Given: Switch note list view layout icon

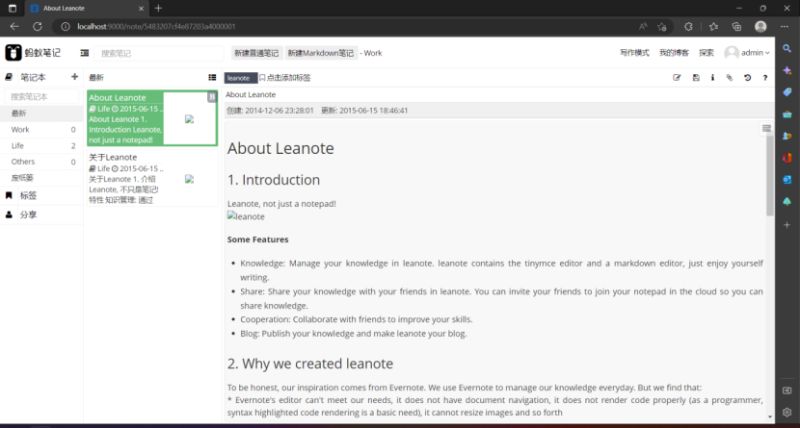Looking at the screenshot, I should point(212,78).
